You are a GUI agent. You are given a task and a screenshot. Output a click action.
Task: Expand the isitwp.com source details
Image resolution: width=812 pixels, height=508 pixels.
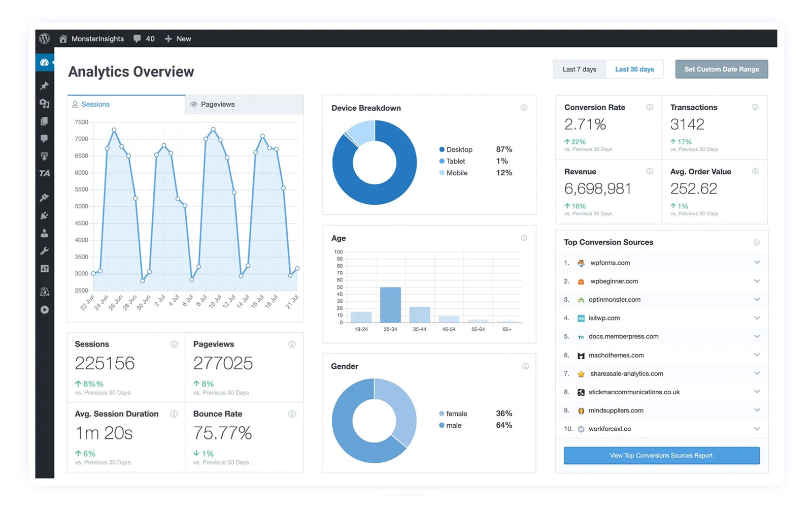pyautogui.click(x=757, y=318)
